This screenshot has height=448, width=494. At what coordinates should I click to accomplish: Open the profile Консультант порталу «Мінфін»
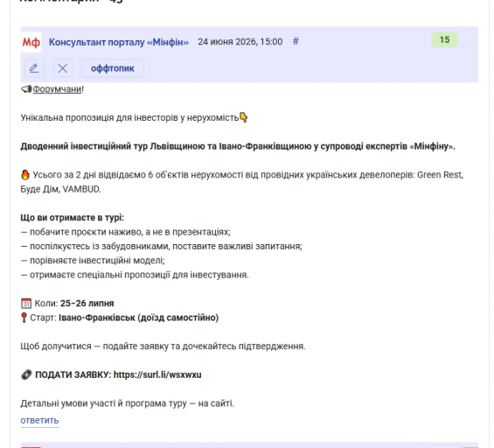pyautogui.click(x=119, y=42)
